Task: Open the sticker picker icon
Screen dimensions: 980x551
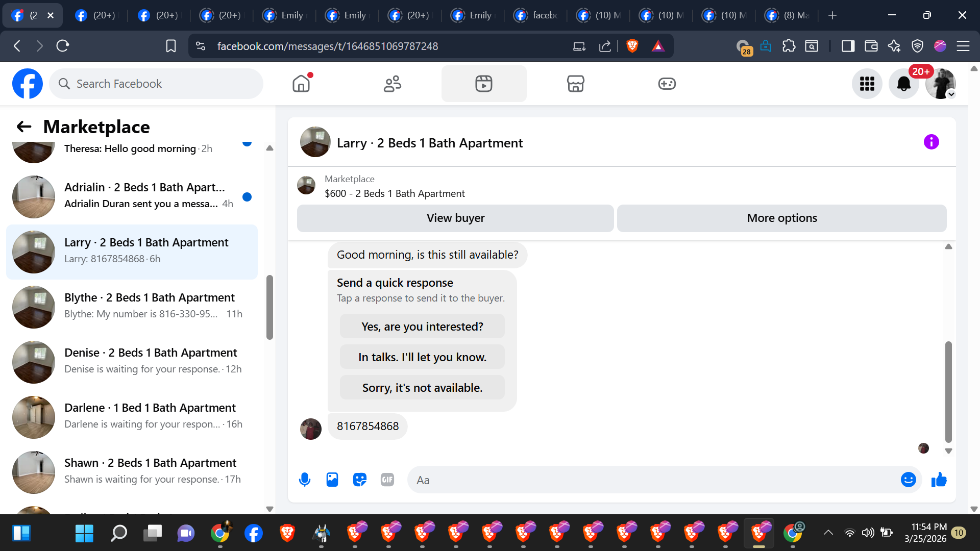Action: (360, 480)
